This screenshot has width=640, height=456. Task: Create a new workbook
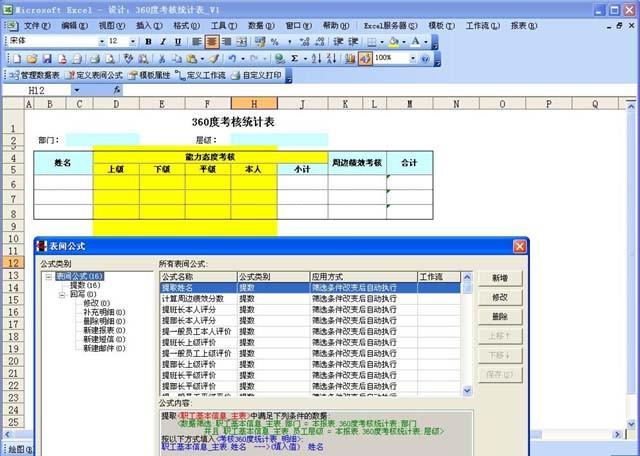(x=17, y=59)
